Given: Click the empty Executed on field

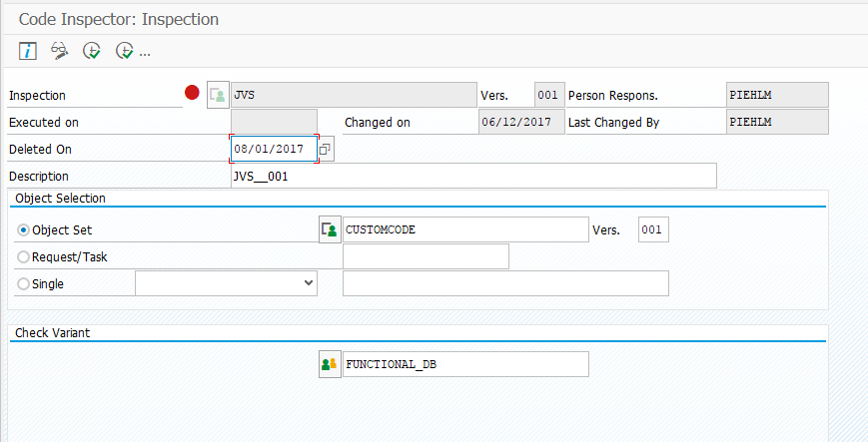Looking at the screenshot, I should coord(274,122).
